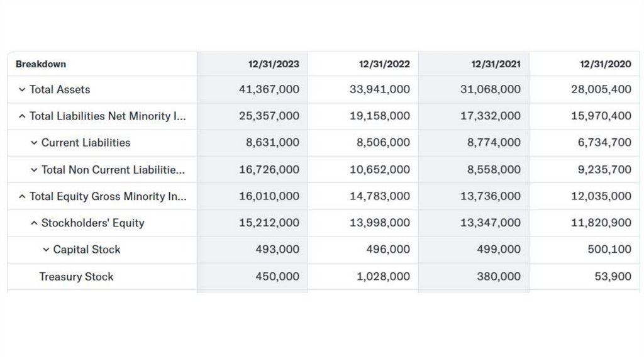Click the Stockholders' Equity row label
This screenshot has width=644, height=361.
click(92, 223)
